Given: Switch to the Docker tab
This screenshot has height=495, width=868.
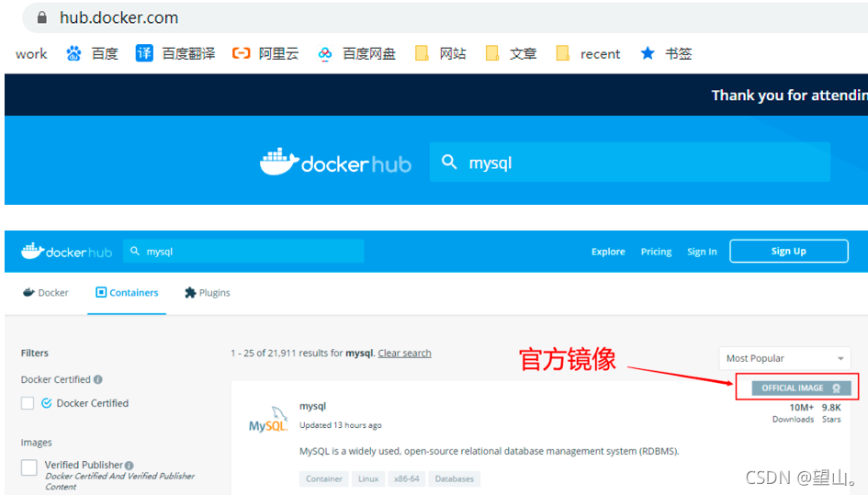Looking at the screenshot, I should pos(45,292).
